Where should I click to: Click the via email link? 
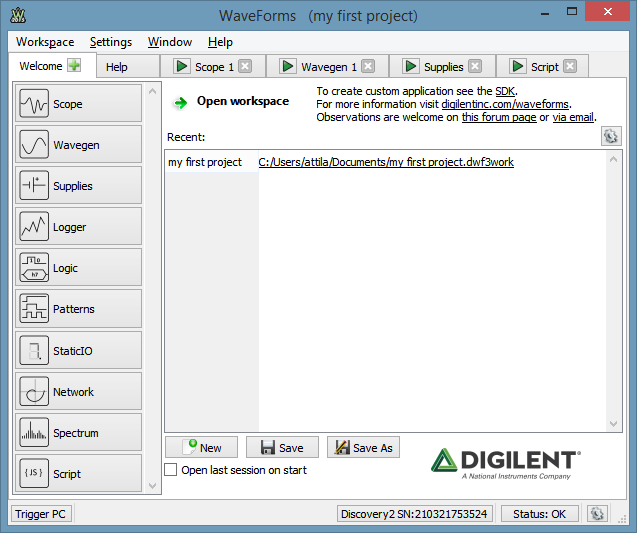pyautogui.click(x=573, y=117)
